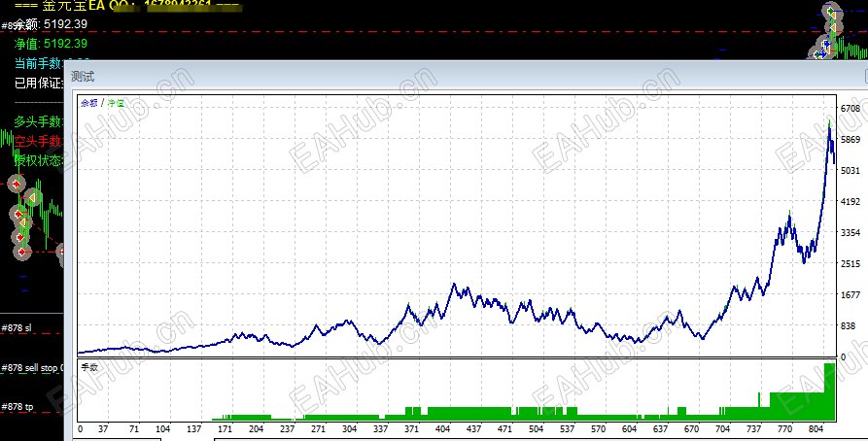The height and width of the screenshot is (441, 868).
Task: Click the 授权状态 label
Action: pos(39,160)
